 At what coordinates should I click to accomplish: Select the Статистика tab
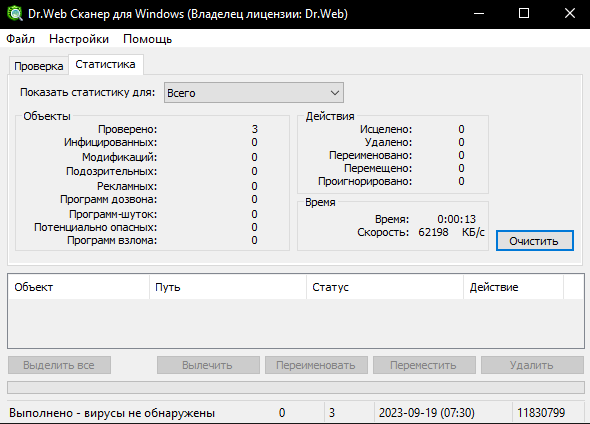coord(105,64)
